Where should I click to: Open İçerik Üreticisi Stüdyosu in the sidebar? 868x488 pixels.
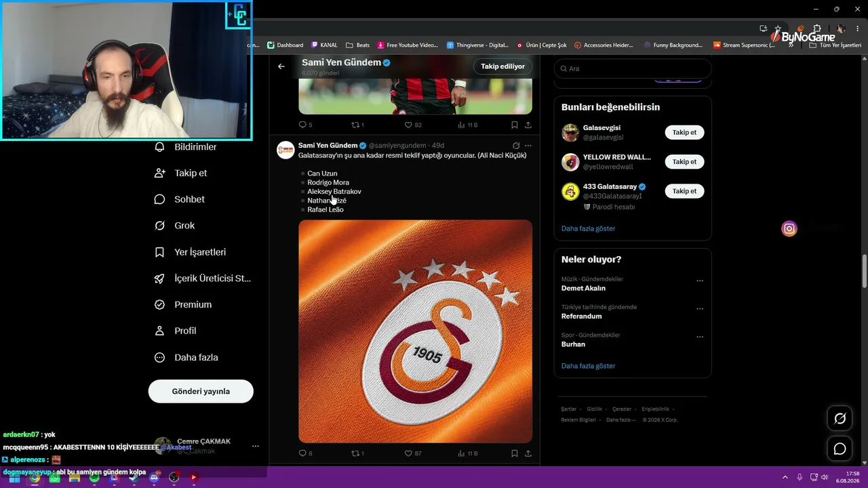(x=203, y=279)
